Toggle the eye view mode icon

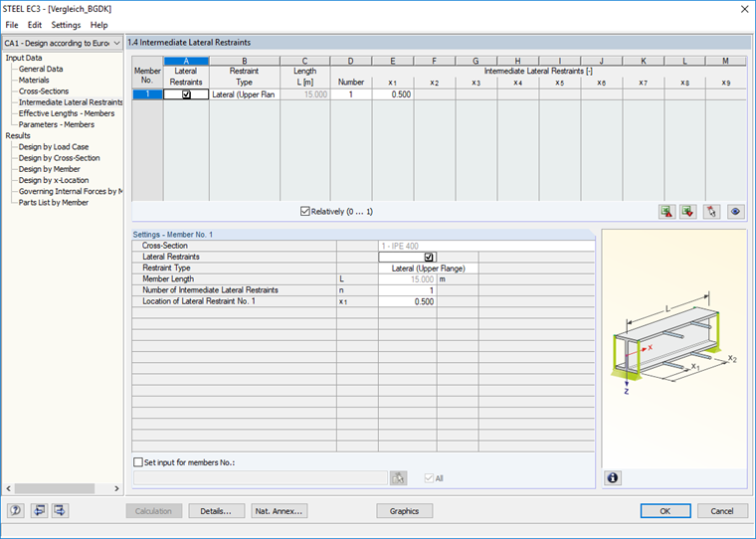click(735, 212)
